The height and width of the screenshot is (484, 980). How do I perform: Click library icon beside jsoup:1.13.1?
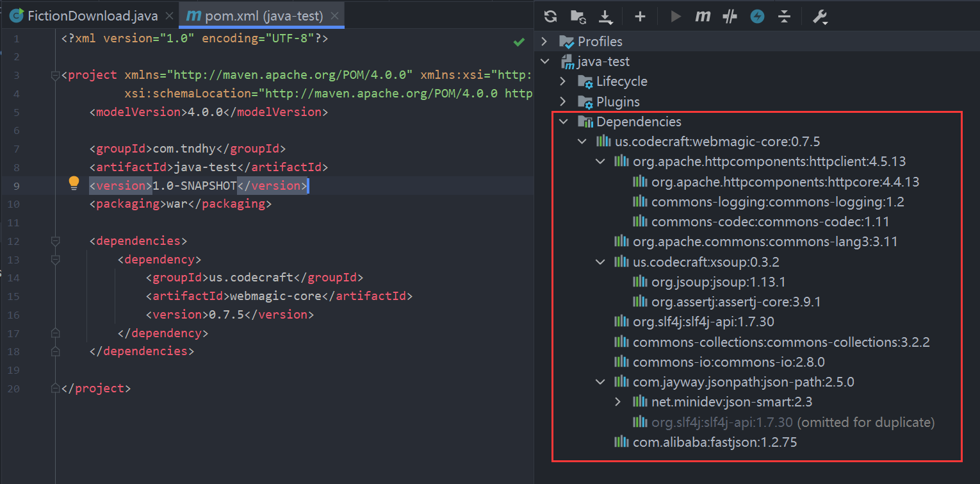[x=640, y=281]
